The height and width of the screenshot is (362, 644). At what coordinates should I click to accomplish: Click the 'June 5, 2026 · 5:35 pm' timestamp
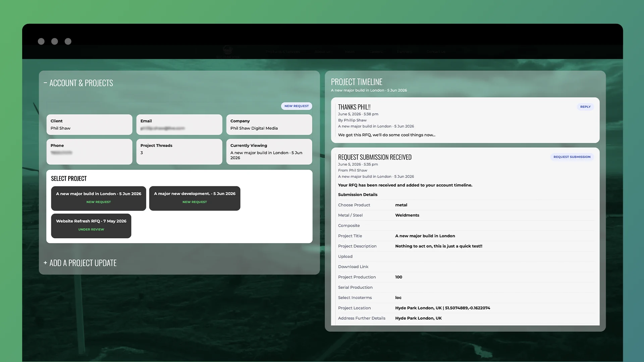pos(358,165)
